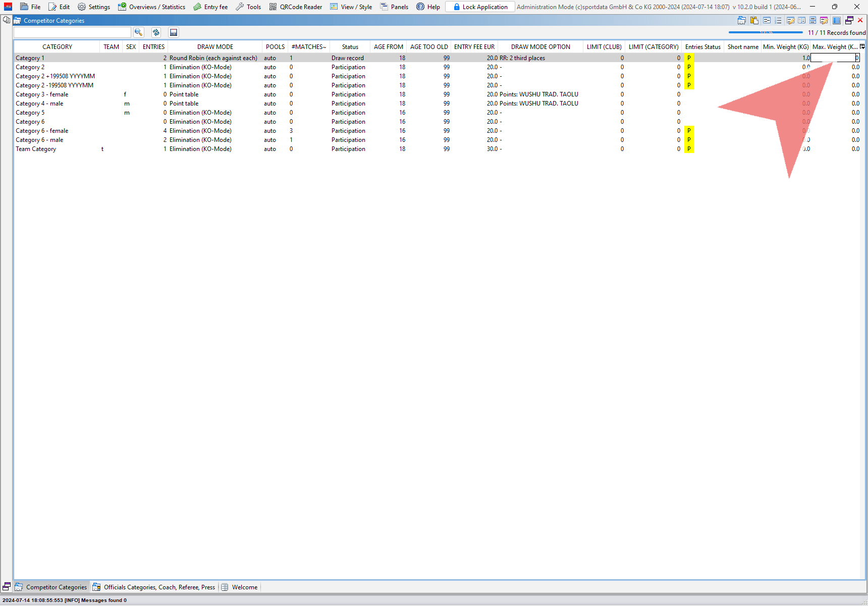Switch to the Welcome tab

240,587
